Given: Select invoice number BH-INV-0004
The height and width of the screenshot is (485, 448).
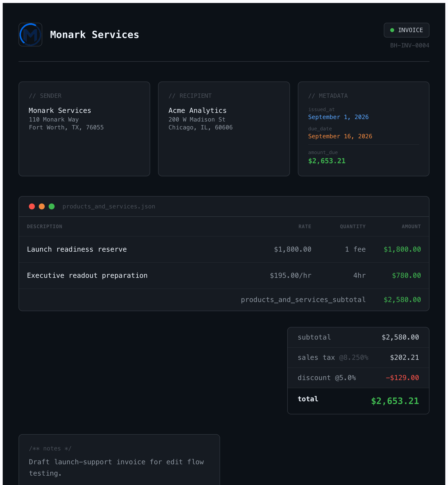Looking at the screenshot, I should coord(409,45).
